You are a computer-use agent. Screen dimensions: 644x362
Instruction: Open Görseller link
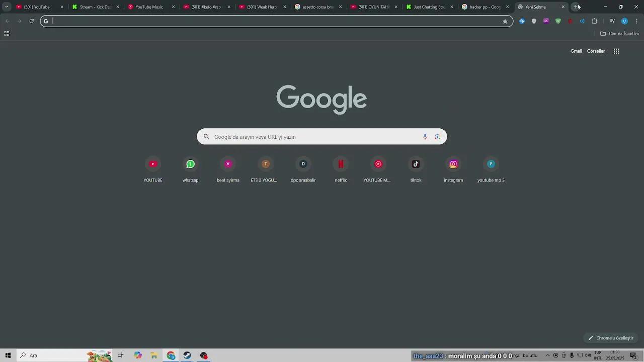pos(596,51)
